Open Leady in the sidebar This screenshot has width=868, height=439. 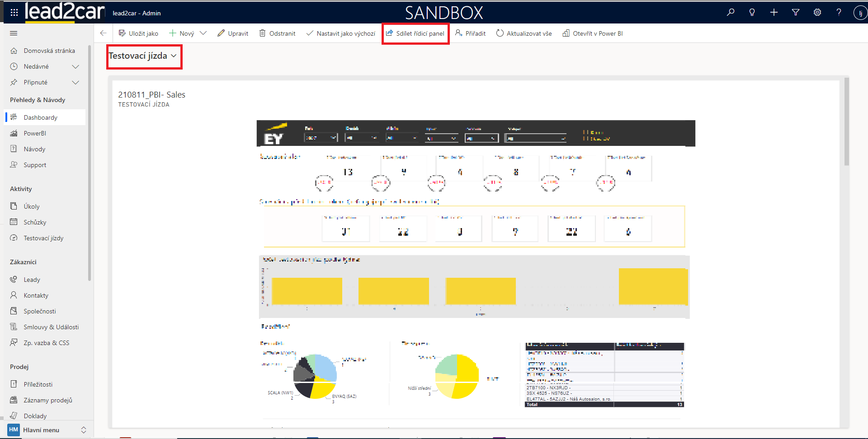pyautogui.click(x=32, y=280)
